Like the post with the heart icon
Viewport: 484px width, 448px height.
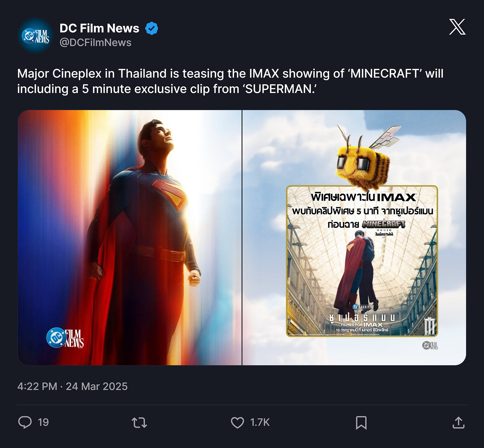[237, 423]
